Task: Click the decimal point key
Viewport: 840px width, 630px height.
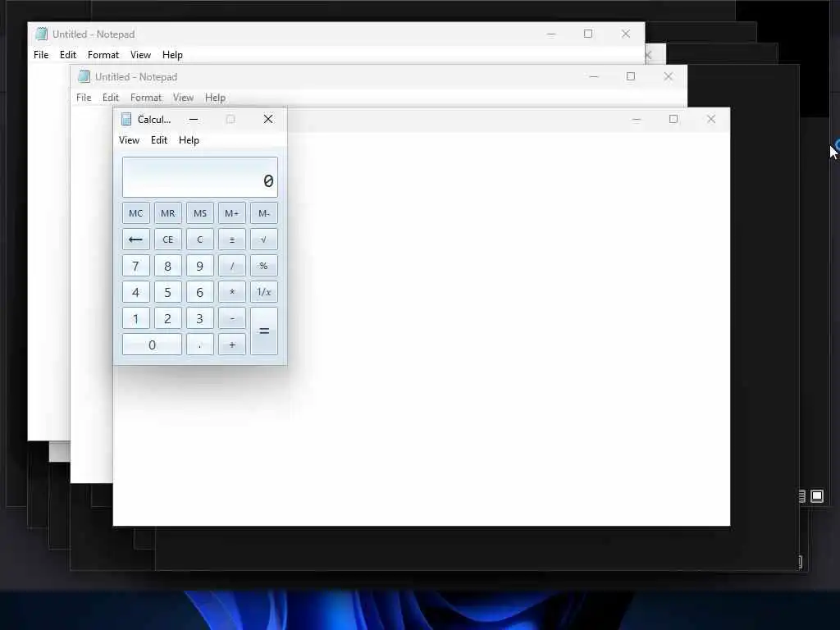Action: pos(200,345)
